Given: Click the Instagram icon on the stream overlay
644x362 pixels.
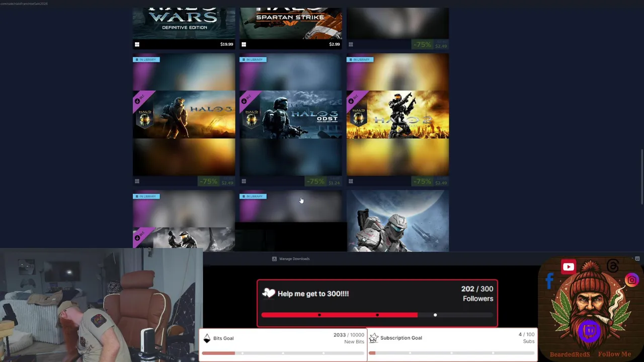Looking at the screenshot, I should click(x=632, y=280).
